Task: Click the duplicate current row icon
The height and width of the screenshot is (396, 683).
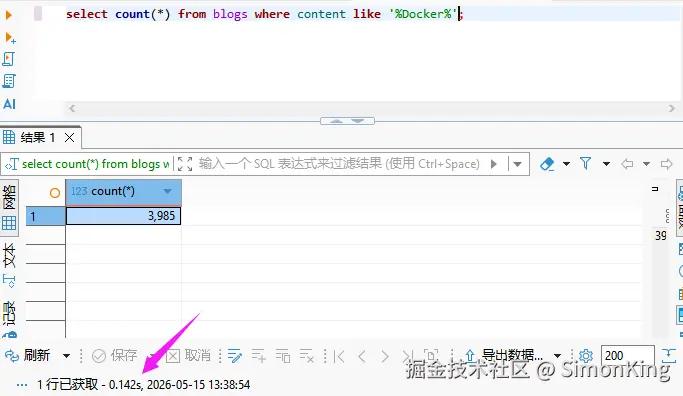Action: pyautogui.click(x=283, y=356)
